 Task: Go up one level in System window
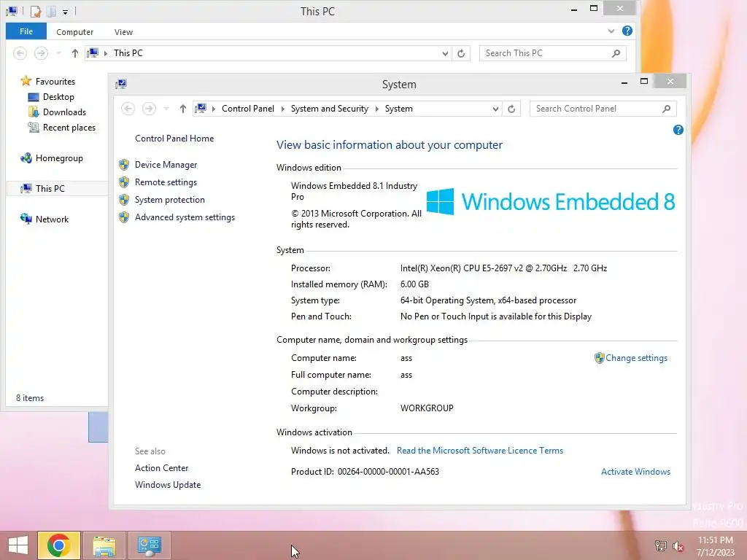[x=183, y=109]
